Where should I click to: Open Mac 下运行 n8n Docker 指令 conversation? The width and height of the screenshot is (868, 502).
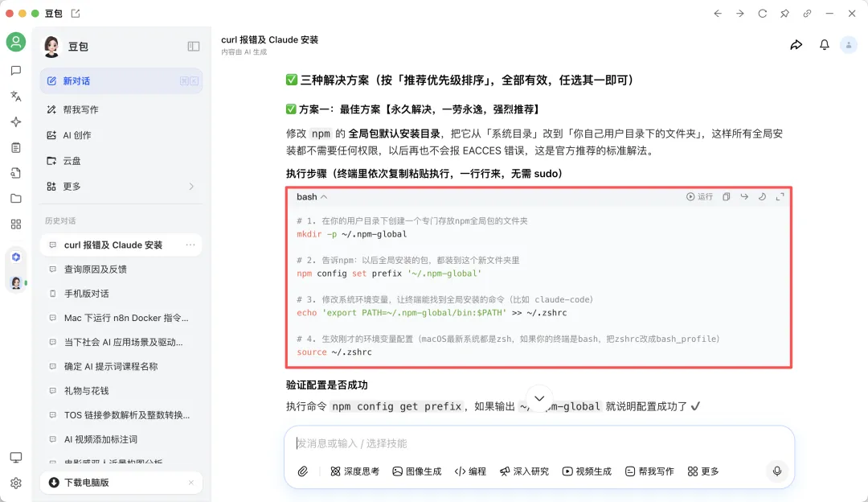[121, 318]
